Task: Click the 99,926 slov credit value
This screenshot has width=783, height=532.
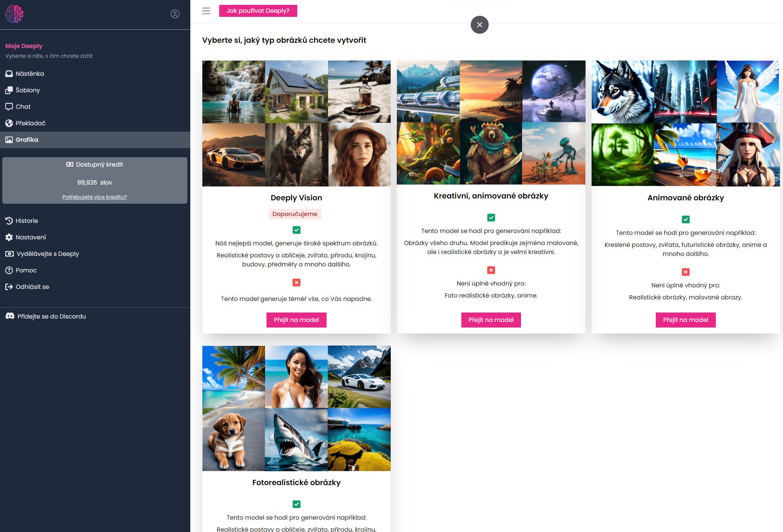Action: tap(95, 182)
